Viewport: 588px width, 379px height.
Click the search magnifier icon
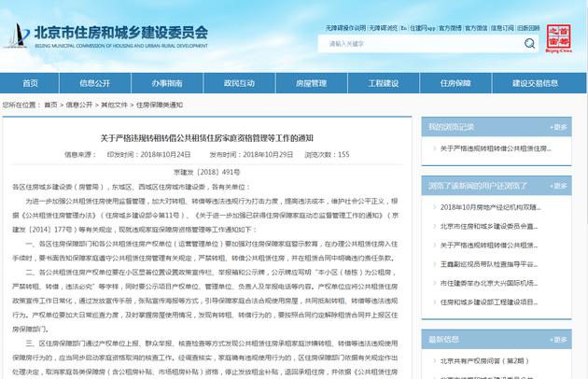(x=529, y=44)
